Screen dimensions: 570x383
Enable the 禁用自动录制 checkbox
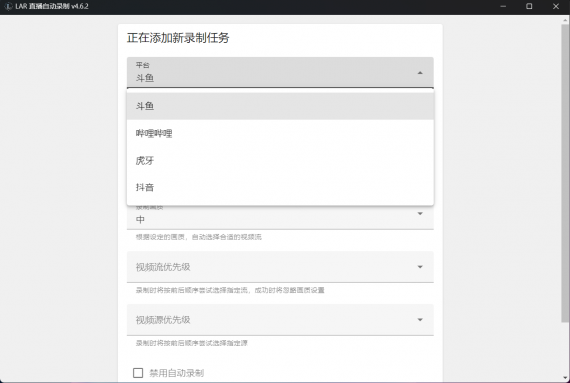click(138, 373)
